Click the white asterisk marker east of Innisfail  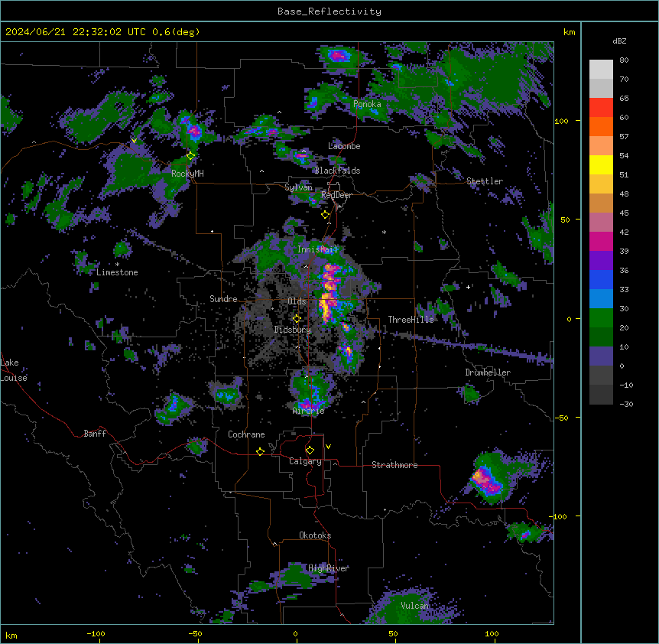tap(384, 233)
